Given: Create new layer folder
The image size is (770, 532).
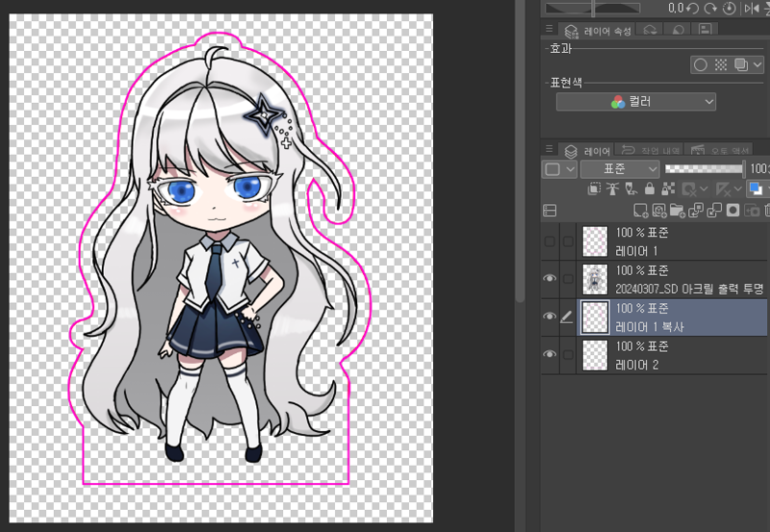Looking at the screenshot, I should 678,211.
